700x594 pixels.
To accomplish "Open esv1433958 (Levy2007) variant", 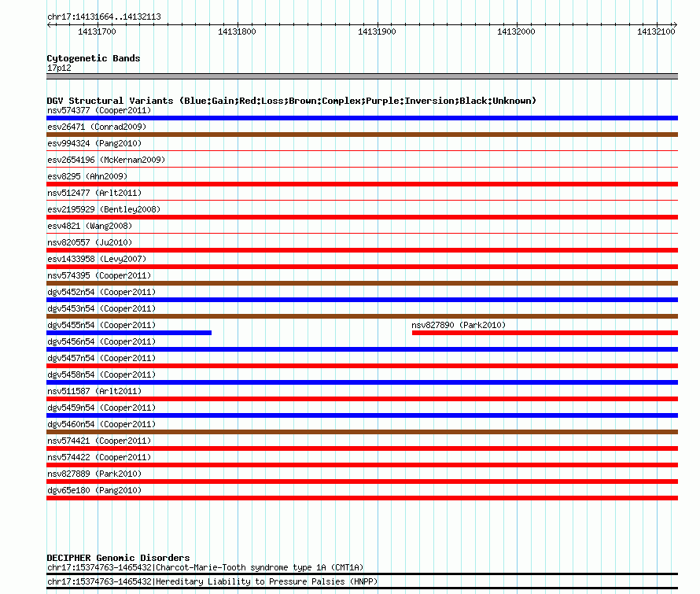I will click(x=97, y=259).
